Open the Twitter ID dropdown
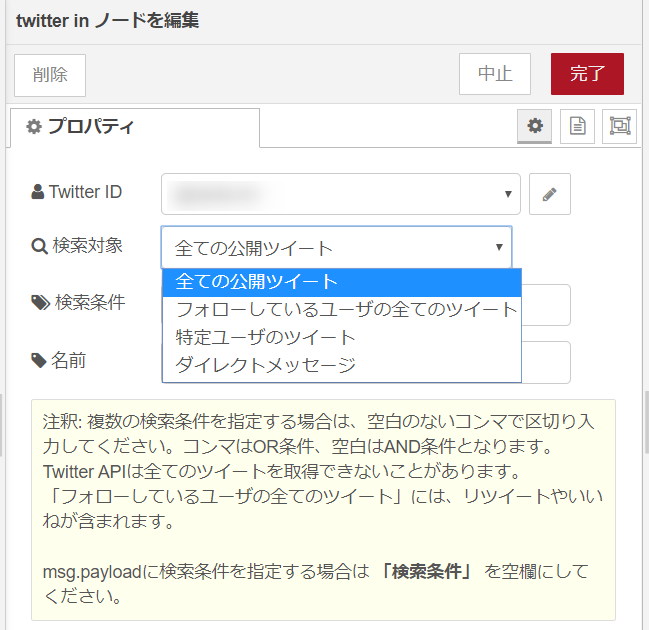The width and height of the screenshot is (649, 630). click(x=341, y=194)
